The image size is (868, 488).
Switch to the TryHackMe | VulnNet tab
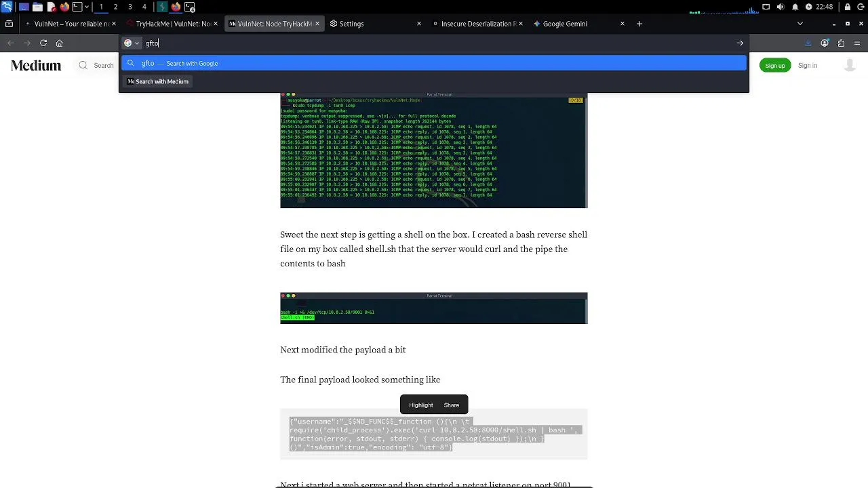[x=173, y=24]
